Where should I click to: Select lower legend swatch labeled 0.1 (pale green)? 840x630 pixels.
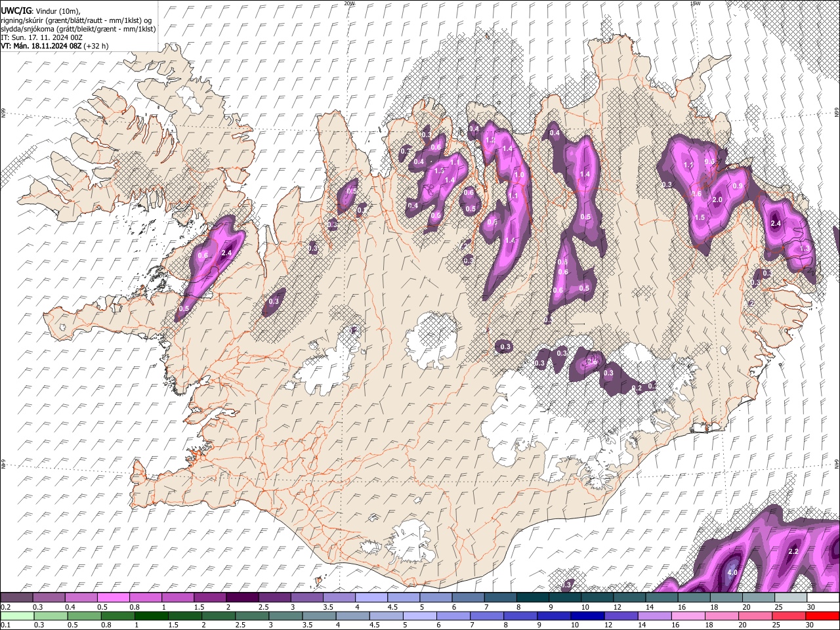point(17,616)
